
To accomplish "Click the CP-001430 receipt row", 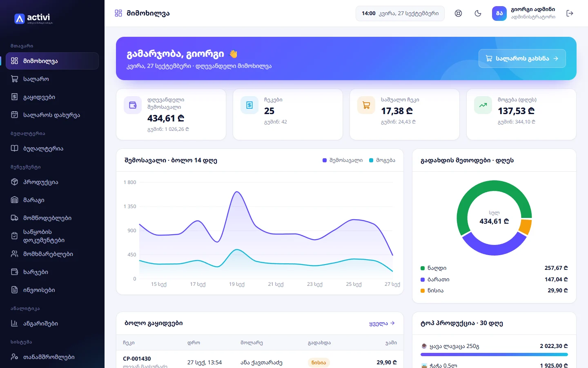I will (x=260, y=361).
